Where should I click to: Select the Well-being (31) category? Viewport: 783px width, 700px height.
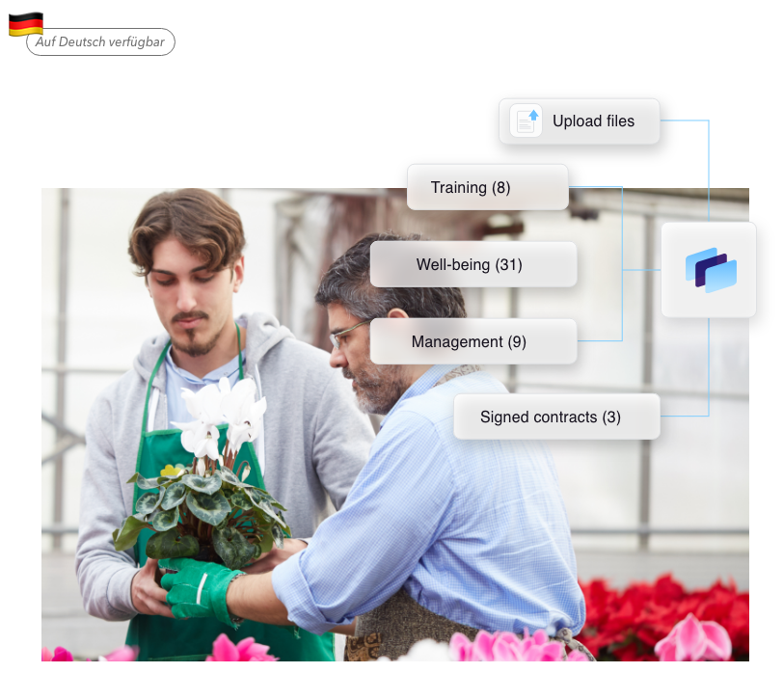click(x=472, y=264)
